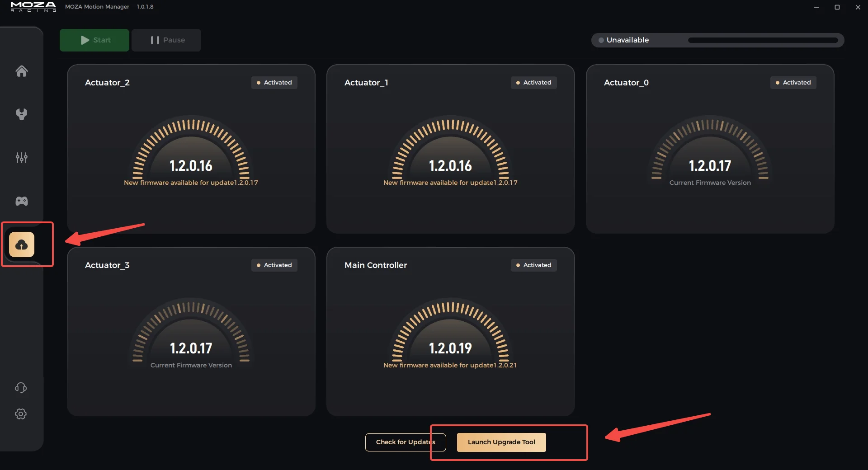
Task: Click the Main Controller title
Action: (x=376, y=265)
